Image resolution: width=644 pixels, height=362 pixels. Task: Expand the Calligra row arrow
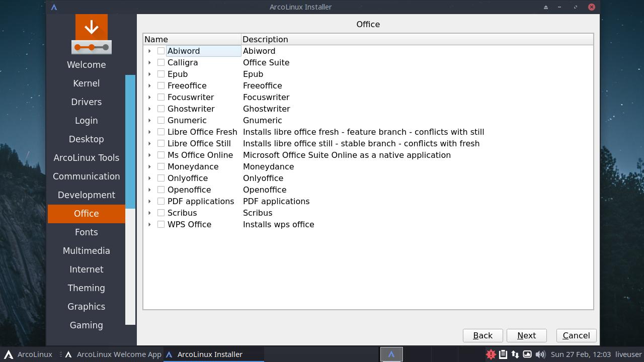point(149,62)
